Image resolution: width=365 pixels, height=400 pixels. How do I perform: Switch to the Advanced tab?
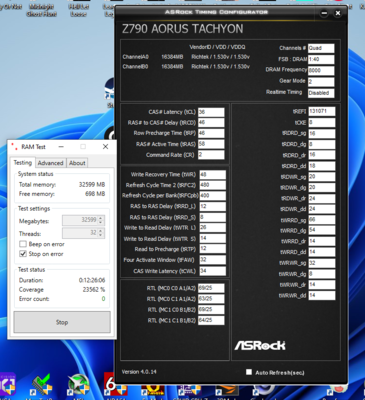[x=50, y=163]
